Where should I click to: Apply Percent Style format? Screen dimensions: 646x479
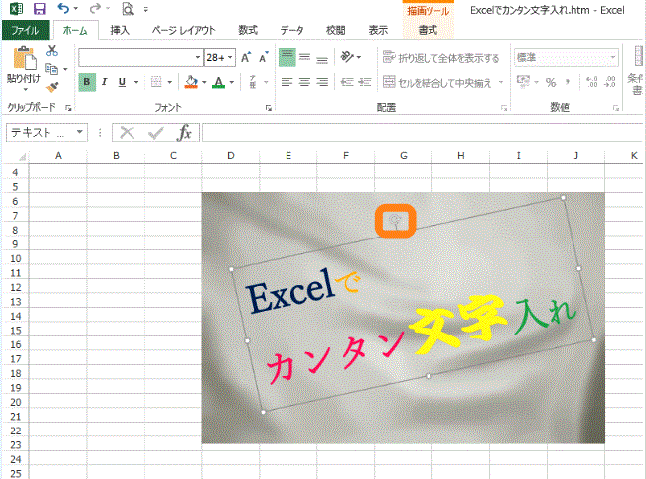[x=551, y=82]
